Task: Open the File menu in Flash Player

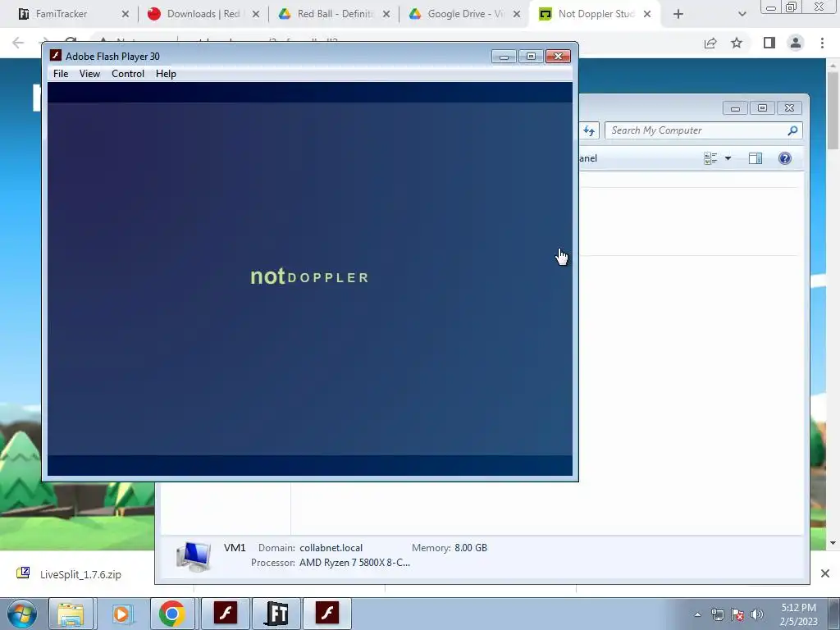Action: click(61, 74)
